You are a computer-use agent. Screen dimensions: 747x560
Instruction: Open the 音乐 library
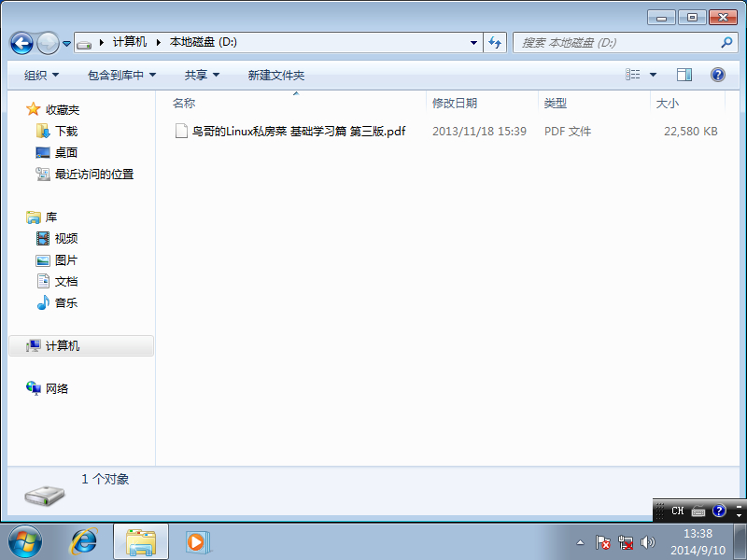tap(66, 302)
